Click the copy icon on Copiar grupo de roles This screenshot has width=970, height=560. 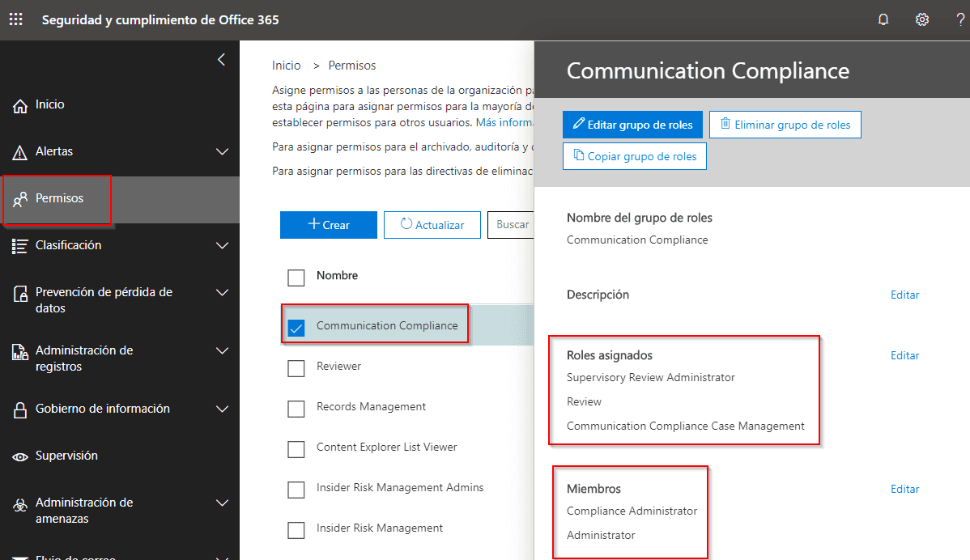pos(578,155)
